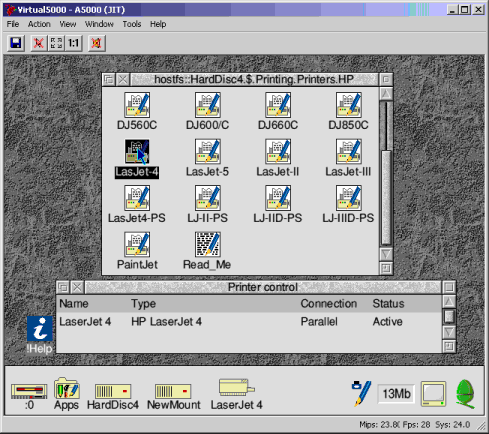Click the LaserJet 4 name in Printer control
This screenshot has width=489, height=434.
pyautogui.click(x=85, y=322)
